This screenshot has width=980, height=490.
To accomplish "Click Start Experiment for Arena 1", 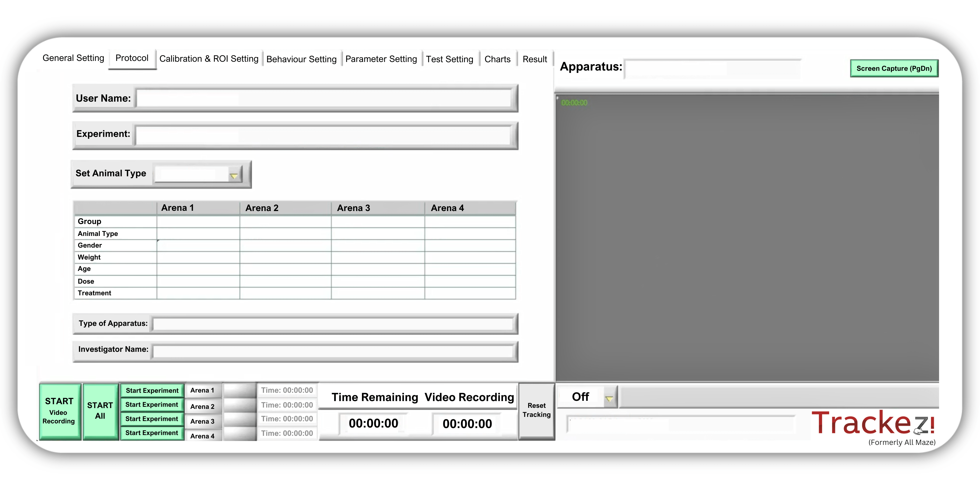I will [152, 390].
